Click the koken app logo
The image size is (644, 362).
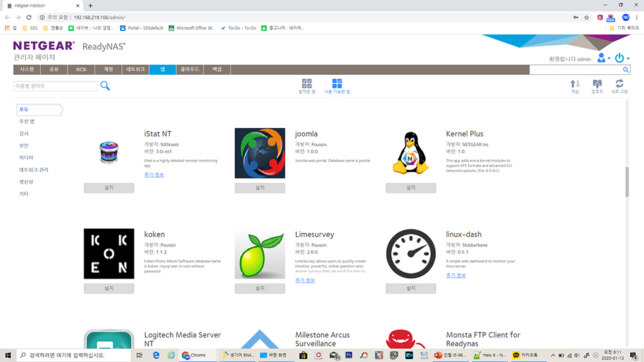pyautogui.click(x=109, y=254)
